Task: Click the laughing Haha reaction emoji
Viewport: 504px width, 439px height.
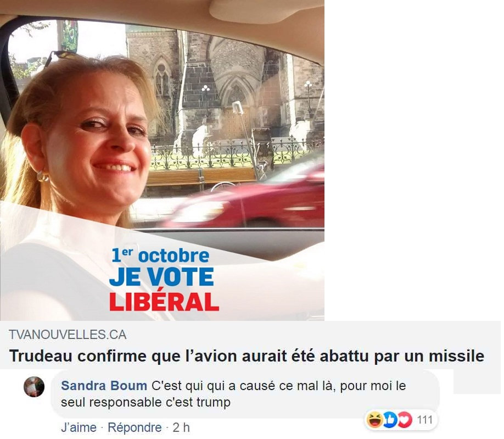Action: (374, 420)
